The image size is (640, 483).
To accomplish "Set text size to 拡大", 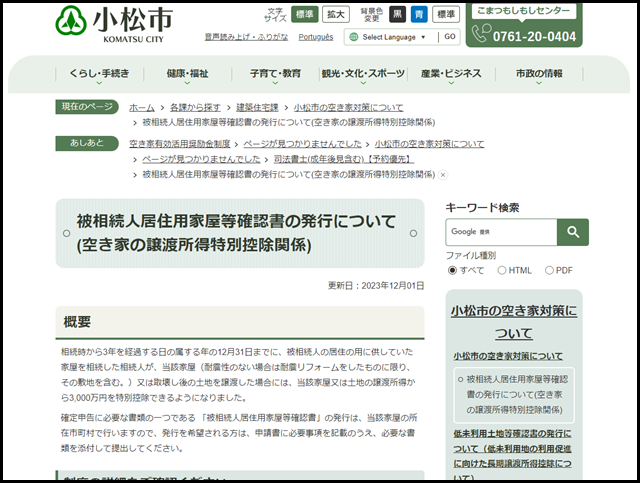I will (x=336, y=14).
